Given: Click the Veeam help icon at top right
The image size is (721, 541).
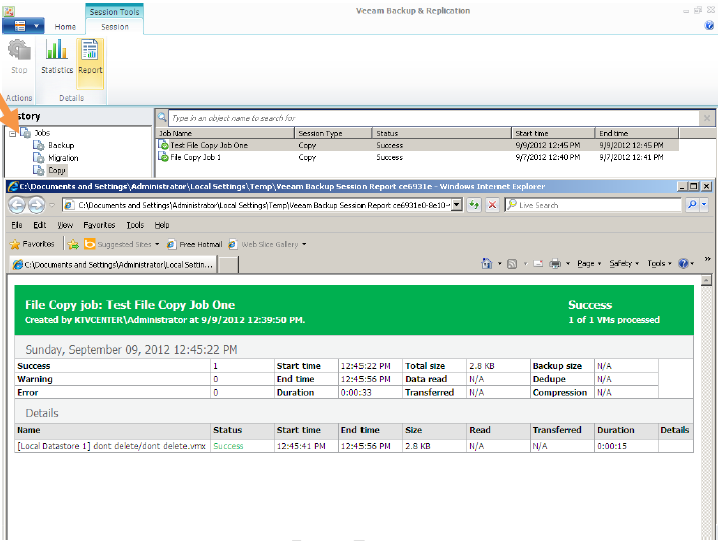Looking at the screenshot, I should [709, 26].
